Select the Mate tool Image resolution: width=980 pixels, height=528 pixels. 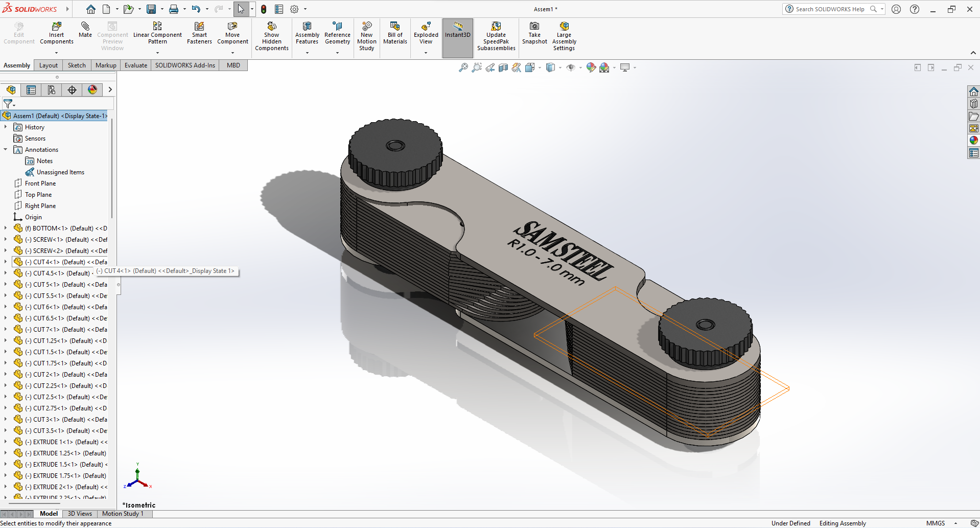pyautogui.click(x=85, y=30)
